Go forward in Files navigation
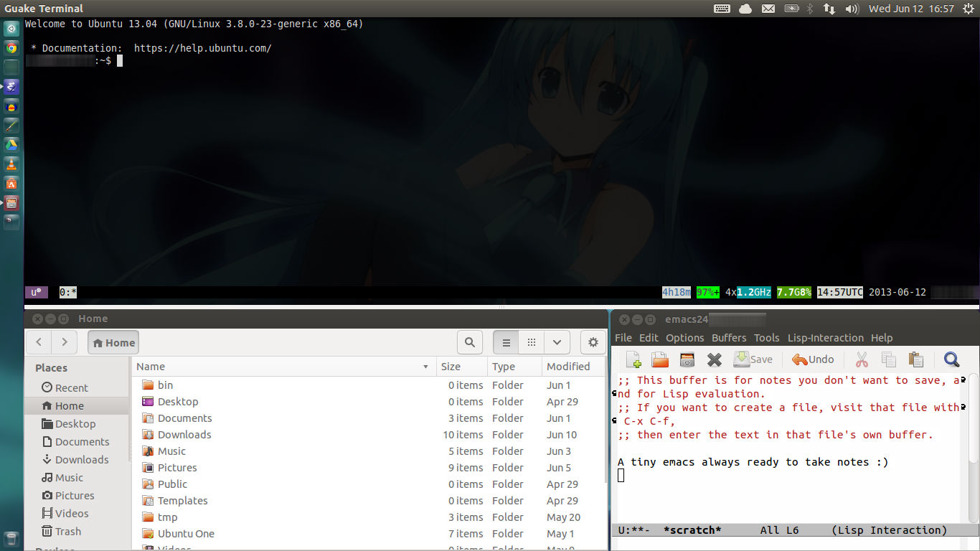The height and width of the screenshot is (551, 980). pos(65,342)
